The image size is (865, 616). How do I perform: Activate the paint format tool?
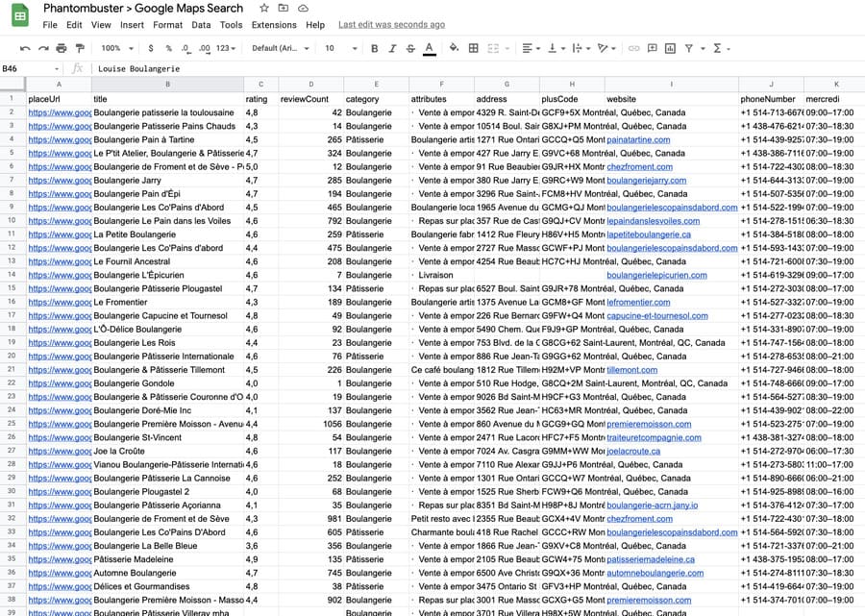pos(80,48)
